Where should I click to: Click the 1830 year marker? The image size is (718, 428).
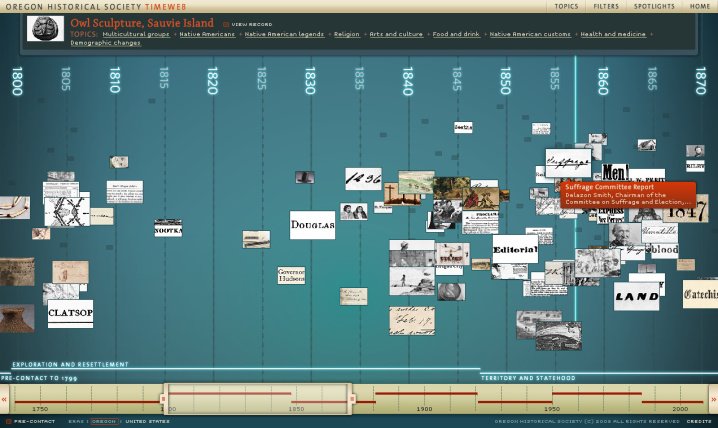click(310, 81)
